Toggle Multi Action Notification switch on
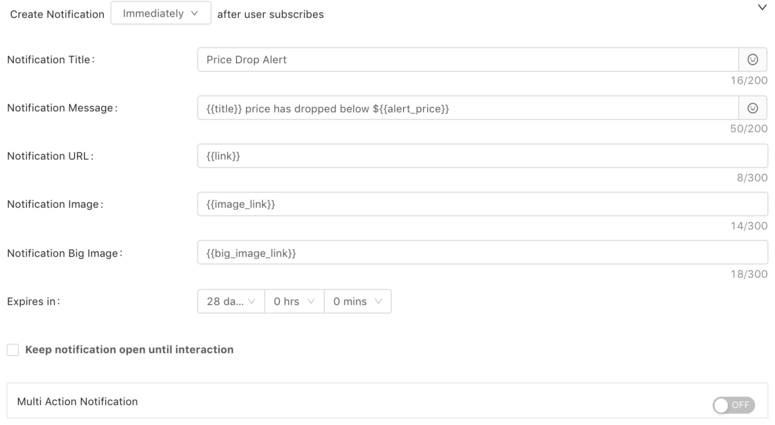 point(733,405)
